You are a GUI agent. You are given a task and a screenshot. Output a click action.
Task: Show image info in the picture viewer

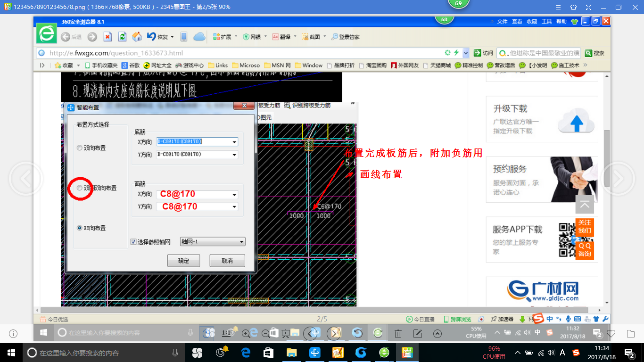point(13,334)
